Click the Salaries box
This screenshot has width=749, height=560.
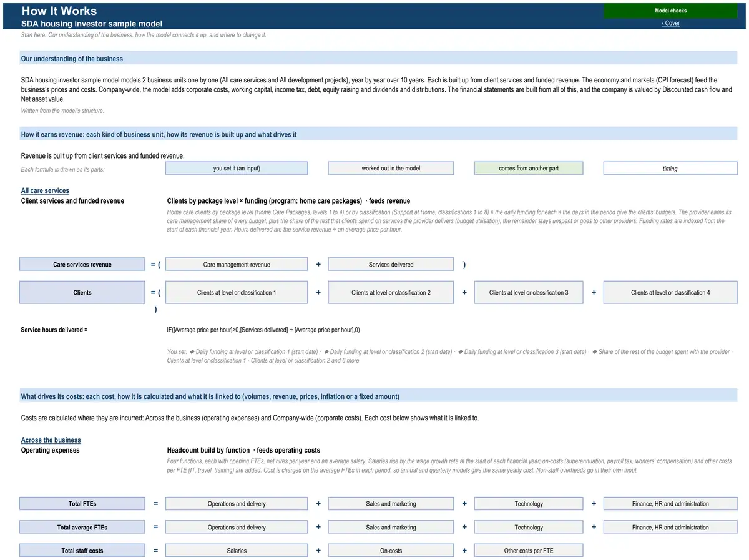[237, 551]
